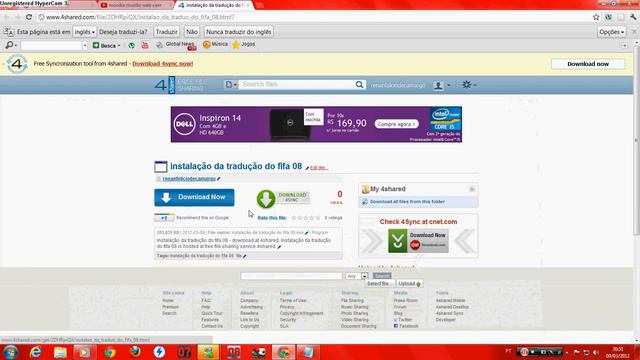Rate the file using the star rating
Viewport: 640px width, 360px height.
(306, 218)
